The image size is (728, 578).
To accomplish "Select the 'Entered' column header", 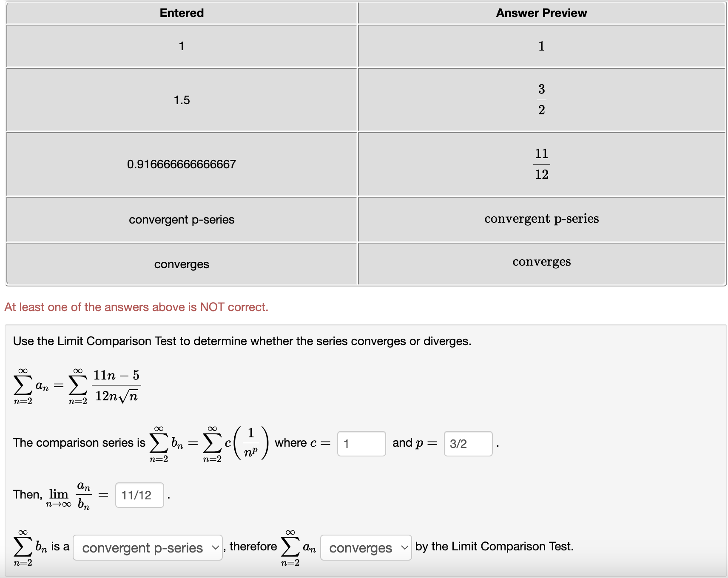I will pos(181,13).
